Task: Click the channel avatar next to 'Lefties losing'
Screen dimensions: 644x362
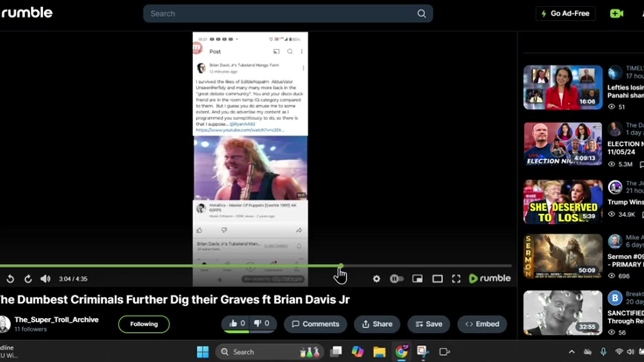Action: [615, 73]
